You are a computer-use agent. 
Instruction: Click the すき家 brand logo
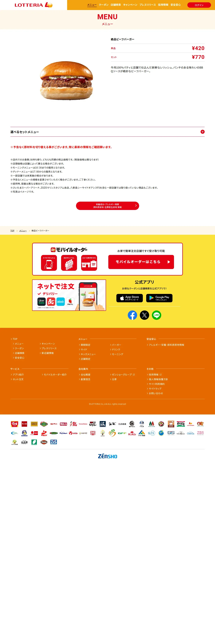tap(15, 424)
